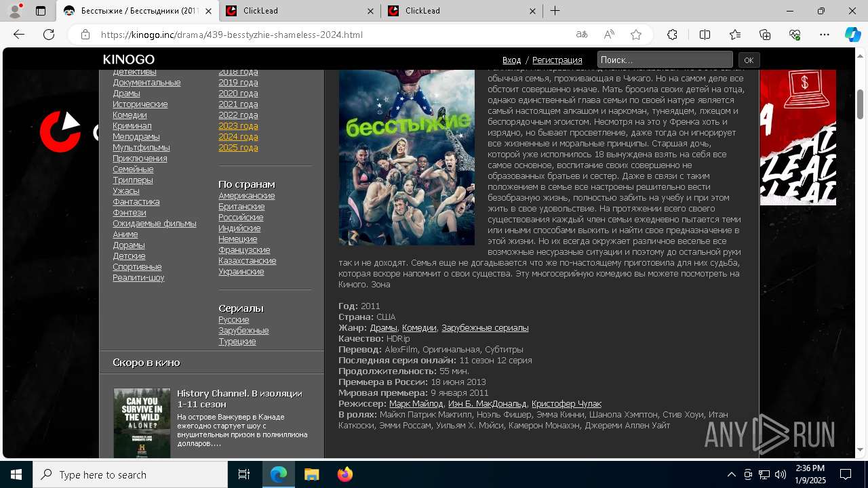Show hidden system tray icons

point(731,474)
